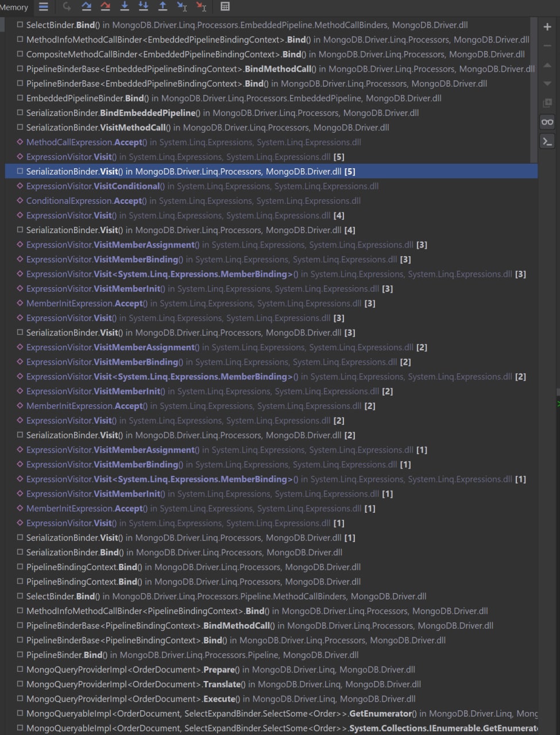Select ExpressionVisitor.Visit() frame marked [4]
The image size is (560, 735).
[271, 215]
